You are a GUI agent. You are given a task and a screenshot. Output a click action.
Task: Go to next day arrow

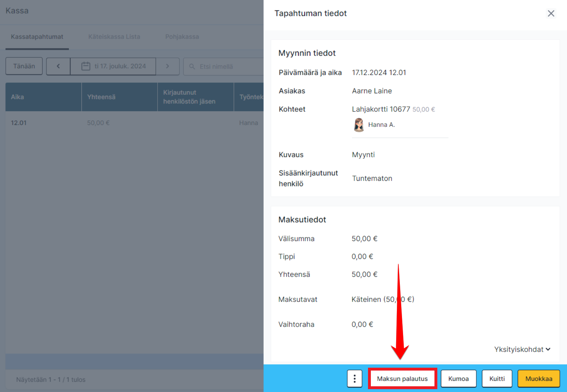[168, 66]
